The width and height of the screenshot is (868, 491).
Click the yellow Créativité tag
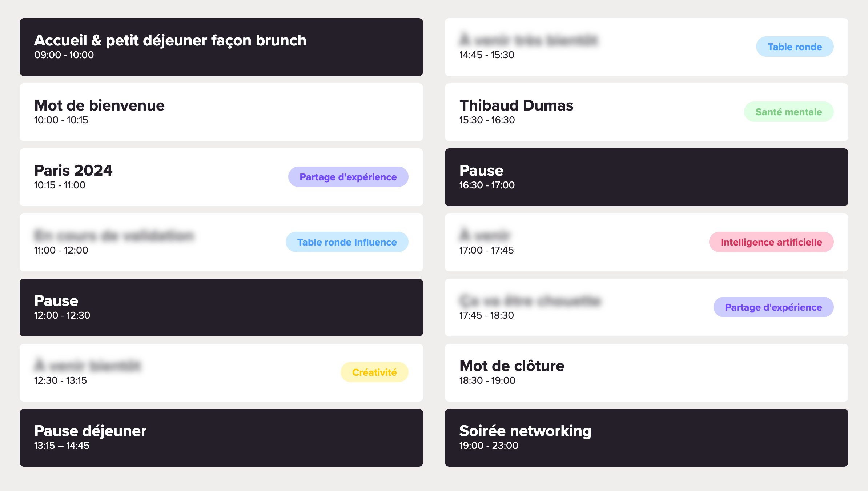pyautogui.click(x=374, y=372)
